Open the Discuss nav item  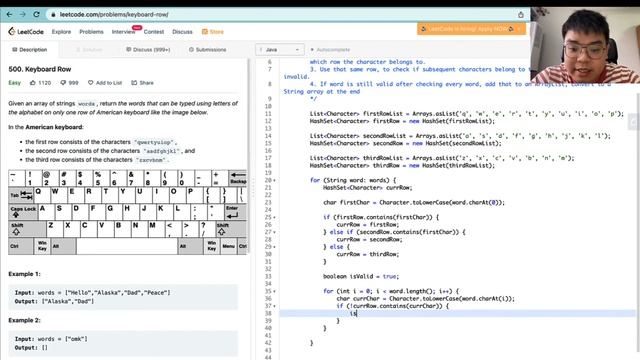(182, 32)
